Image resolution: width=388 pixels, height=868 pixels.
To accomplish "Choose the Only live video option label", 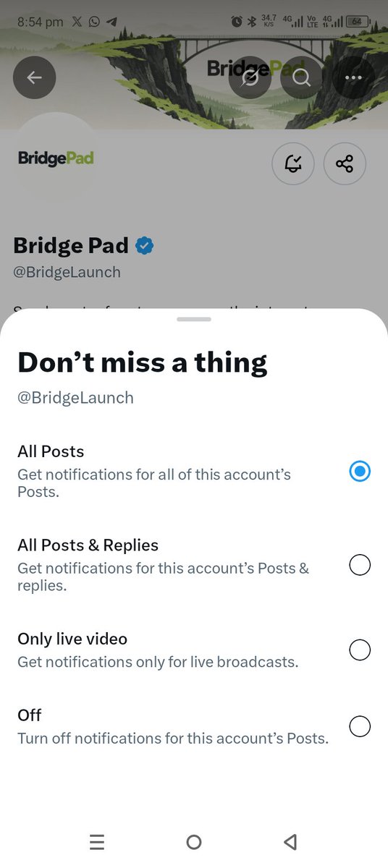I will click(x=72, y=639).
